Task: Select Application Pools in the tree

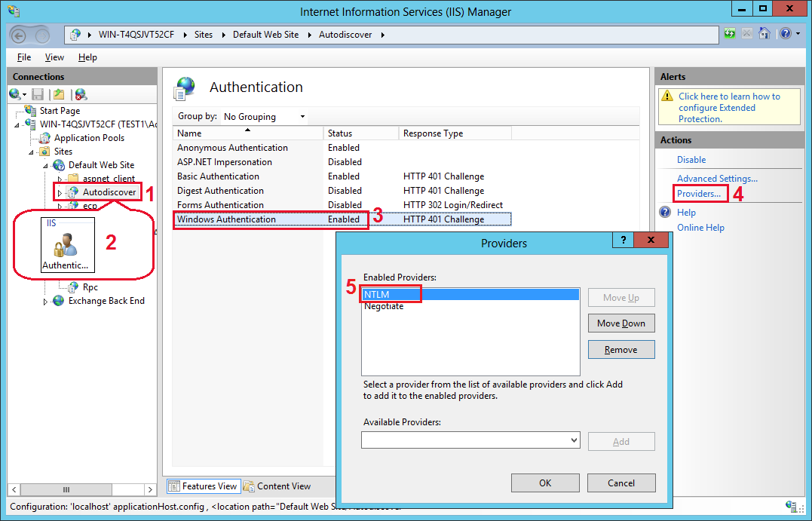Action: (89, 138)
